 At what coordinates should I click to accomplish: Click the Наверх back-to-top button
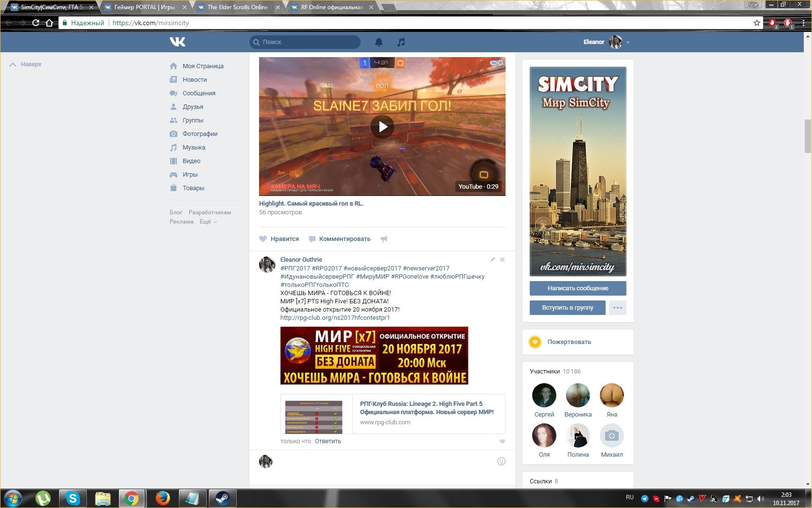(x=26, y=64)
